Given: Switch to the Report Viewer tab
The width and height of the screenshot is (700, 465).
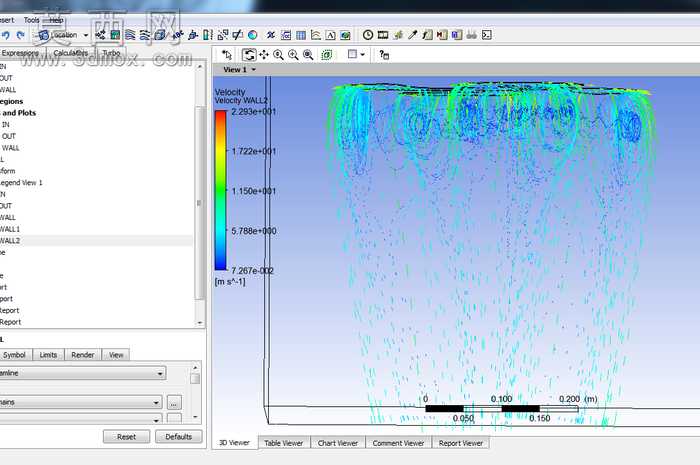Looking at the screenshot, I should (x=461, y=443).
